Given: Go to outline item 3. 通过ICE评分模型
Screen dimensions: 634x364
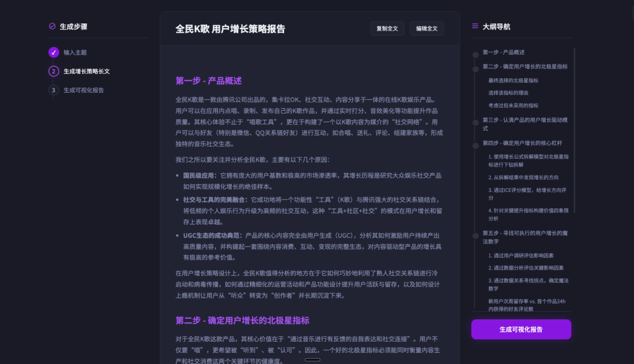Looking at the screenshot, I should [527, 194].
